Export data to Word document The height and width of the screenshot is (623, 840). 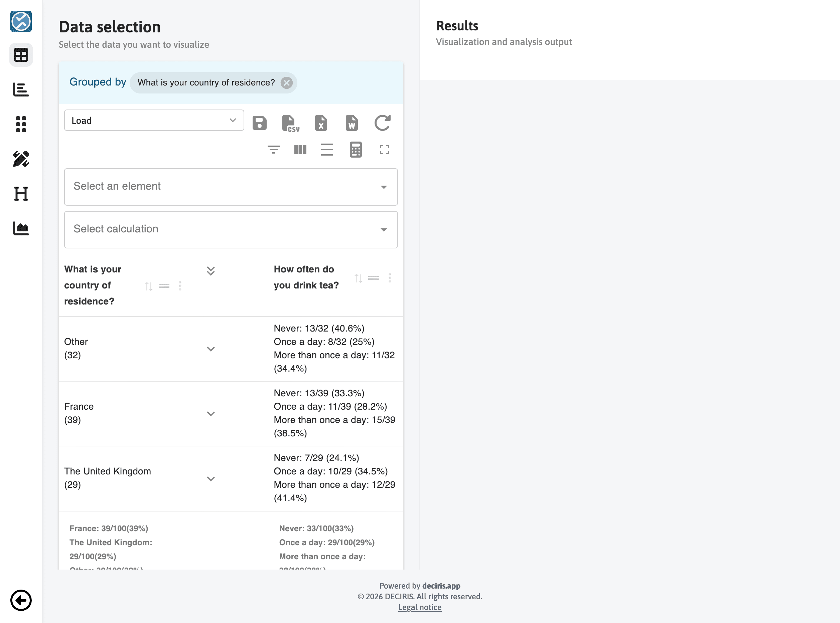click(351, 123)
